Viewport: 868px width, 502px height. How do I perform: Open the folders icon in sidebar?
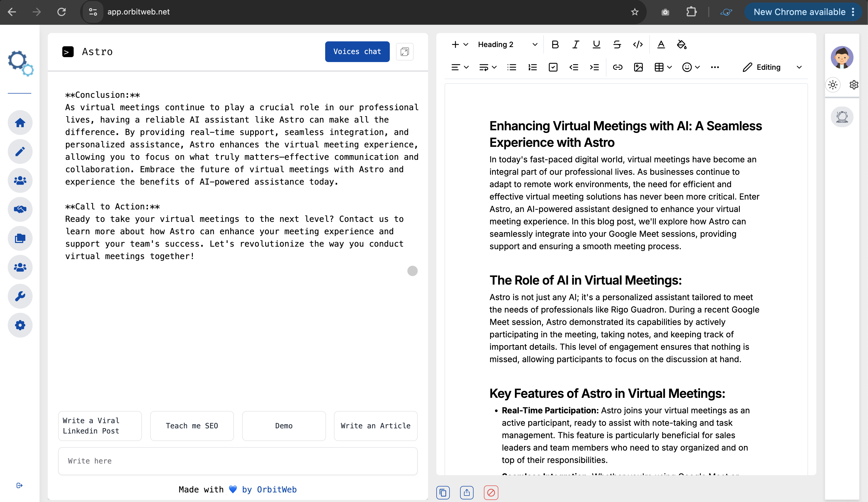click(20, 238)
